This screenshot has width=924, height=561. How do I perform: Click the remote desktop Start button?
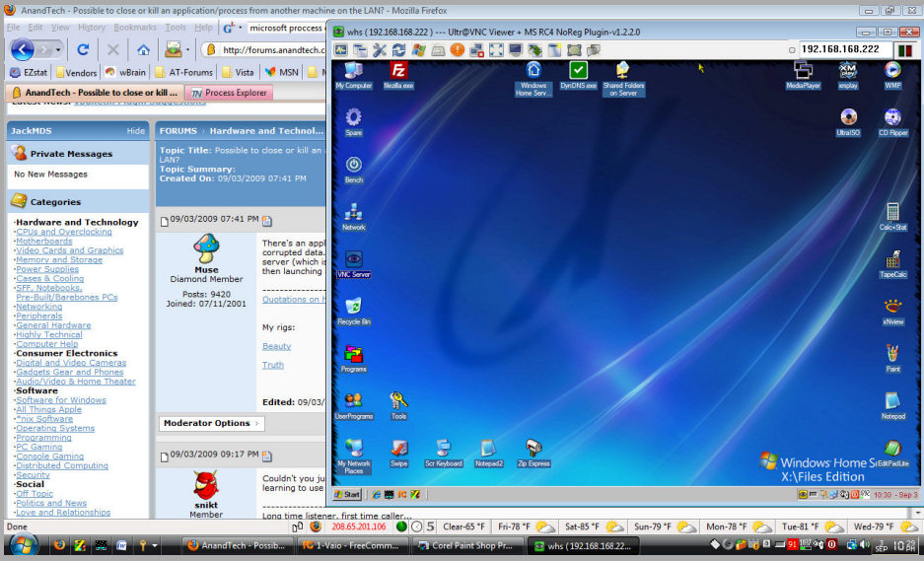(x=347, y=494)
